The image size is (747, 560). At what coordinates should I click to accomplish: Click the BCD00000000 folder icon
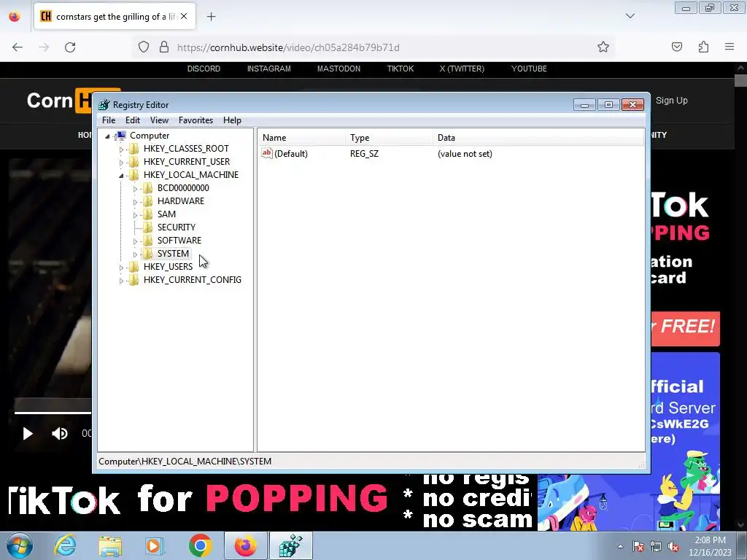point(148,187)
